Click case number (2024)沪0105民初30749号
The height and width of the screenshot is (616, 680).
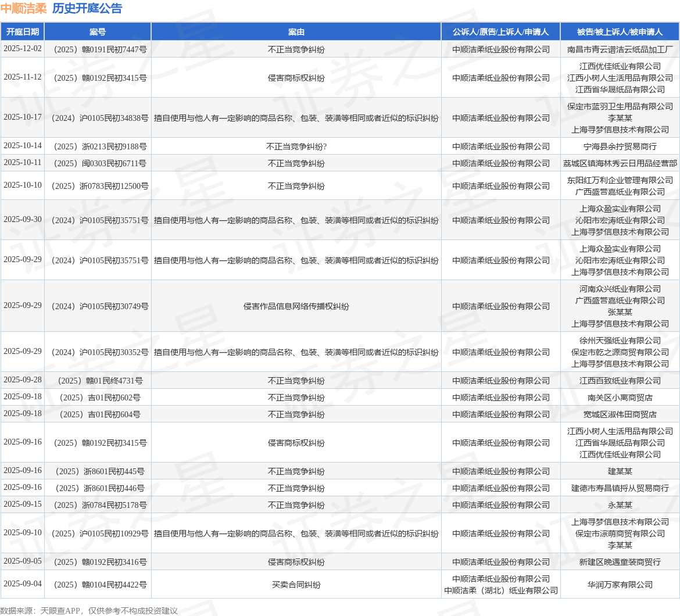pos(100,306)
